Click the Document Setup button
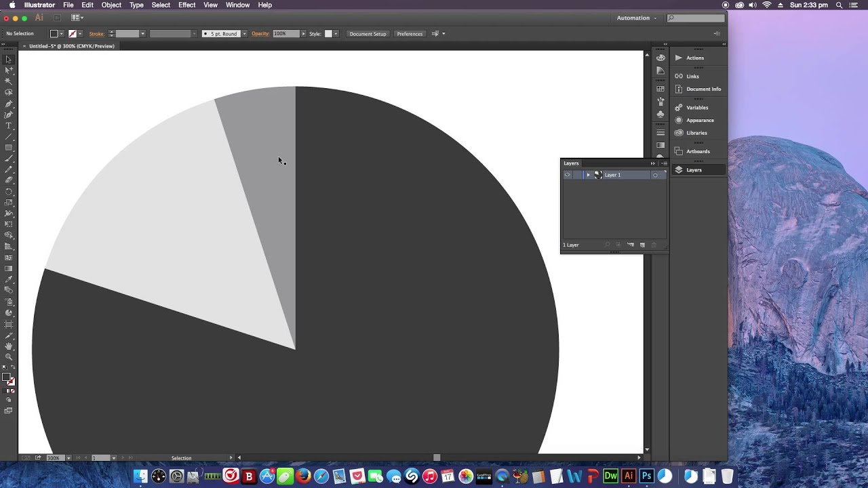 pos(368,34)
